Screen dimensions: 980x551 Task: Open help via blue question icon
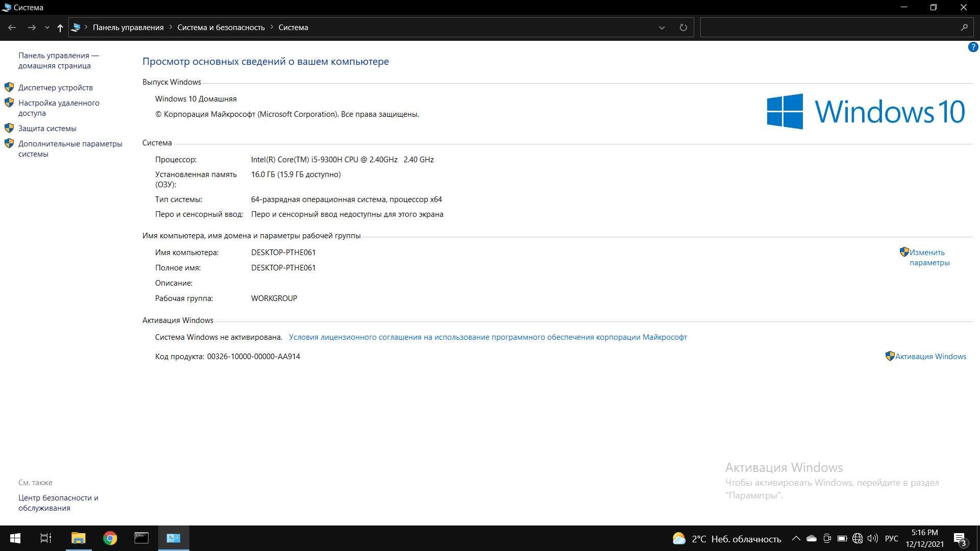tap(973, 47)
